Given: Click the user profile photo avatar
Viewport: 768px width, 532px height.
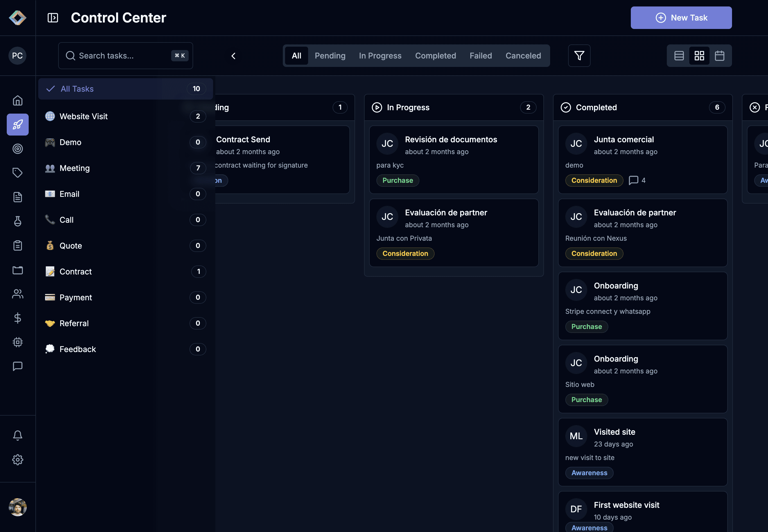Looking at the screenshot, I should point(18,507).
